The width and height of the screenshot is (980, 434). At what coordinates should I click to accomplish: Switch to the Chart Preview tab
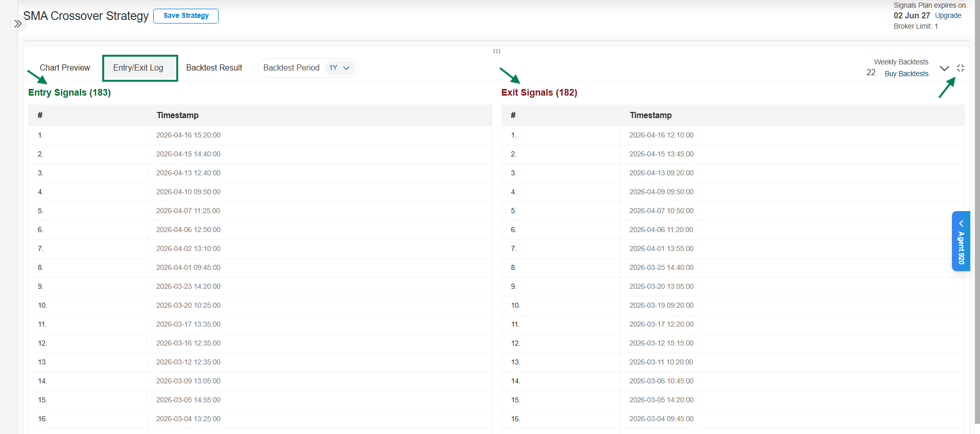click(65, 68)
